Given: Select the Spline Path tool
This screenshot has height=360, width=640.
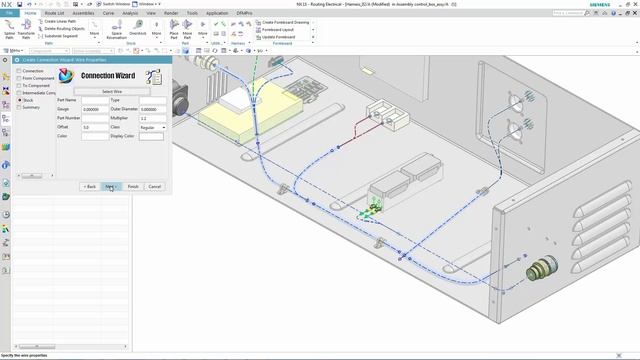Looking at the screenshot, I should [x=9, y=29].
